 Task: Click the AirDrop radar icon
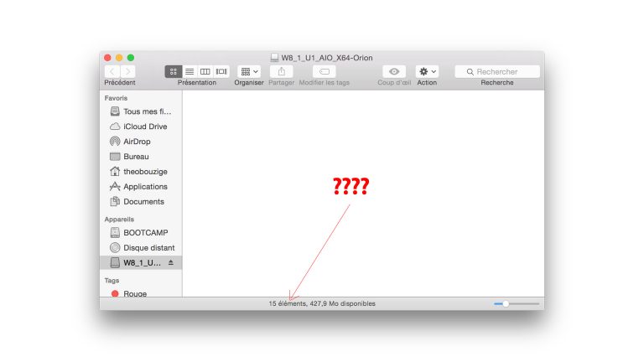[x=115, y=141]
